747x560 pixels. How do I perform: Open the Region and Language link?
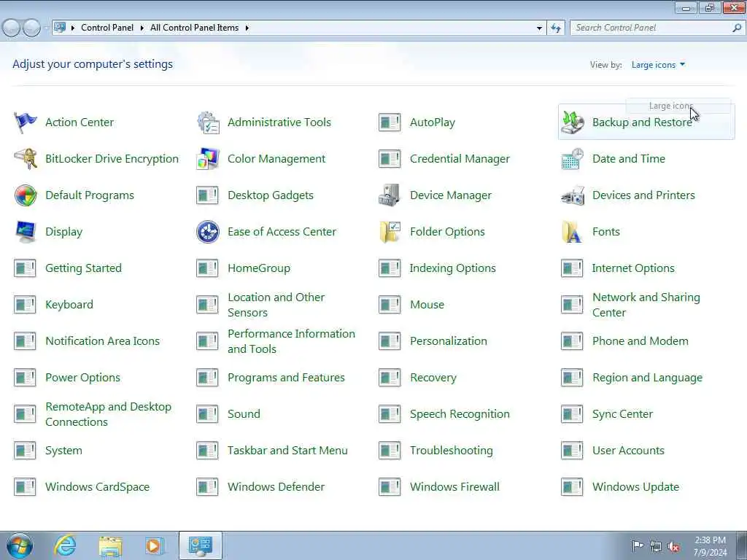[647, 378]
